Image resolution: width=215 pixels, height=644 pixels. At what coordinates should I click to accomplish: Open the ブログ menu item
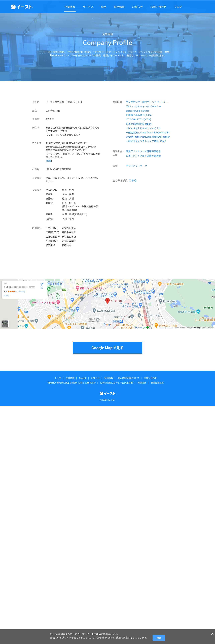(178, 7)
